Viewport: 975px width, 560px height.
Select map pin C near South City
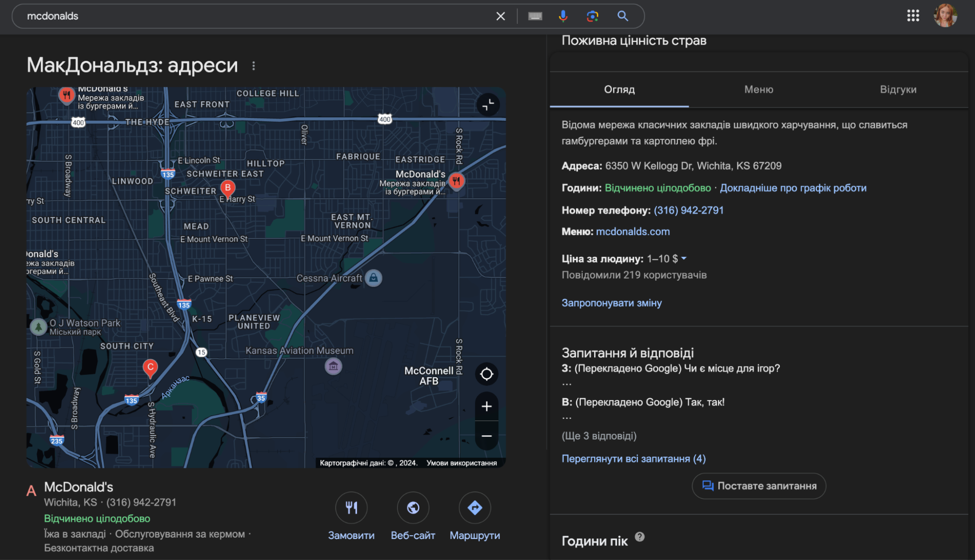pos(150,368)
